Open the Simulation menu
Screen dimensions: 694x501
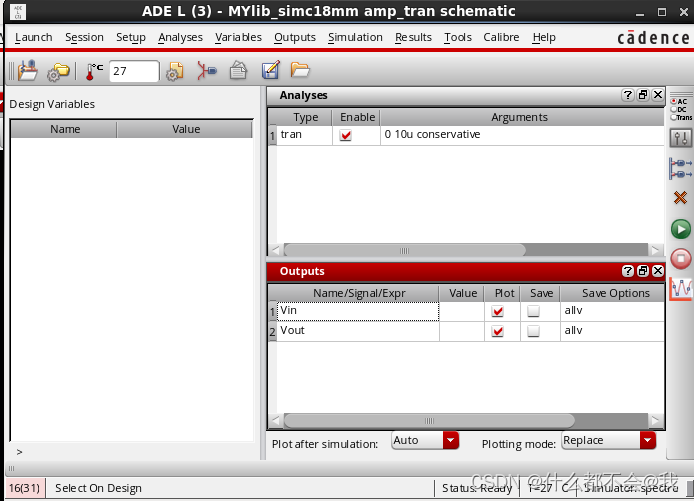point(355,37)
